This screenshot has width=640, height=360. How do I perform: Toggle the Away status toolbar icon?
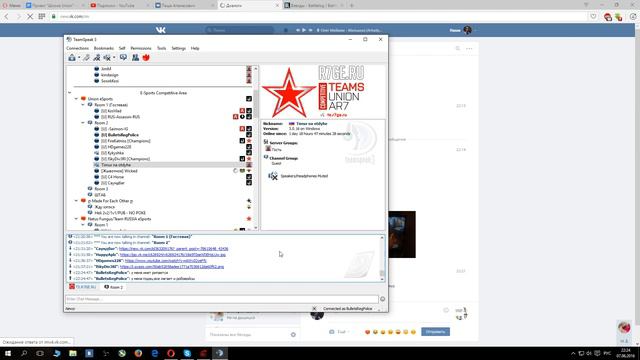97,58
